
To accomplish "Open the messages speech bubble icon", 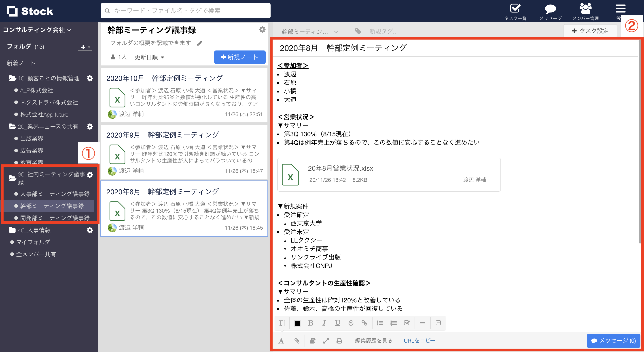I will click(550, 9).
